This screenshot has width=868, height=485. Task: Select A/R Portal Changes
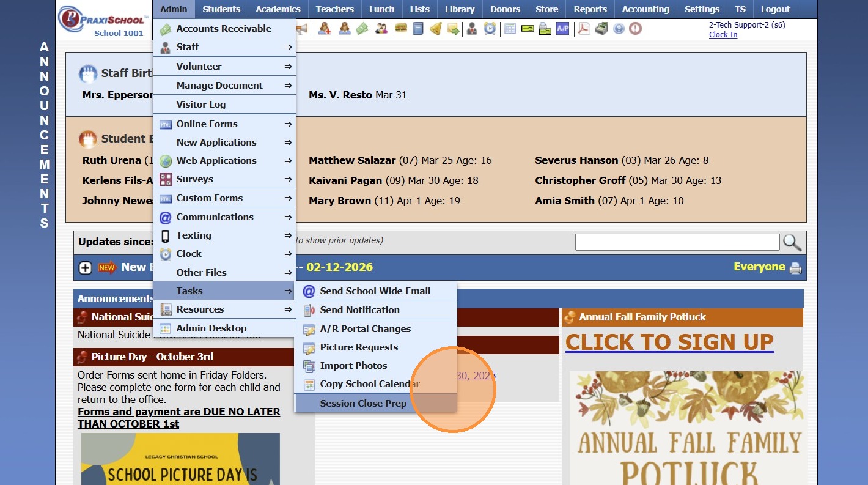(x=377, y=329)
